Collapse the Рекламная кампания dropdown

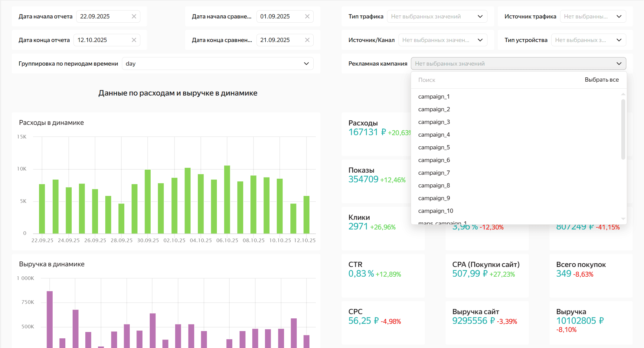tap(619, 63)
